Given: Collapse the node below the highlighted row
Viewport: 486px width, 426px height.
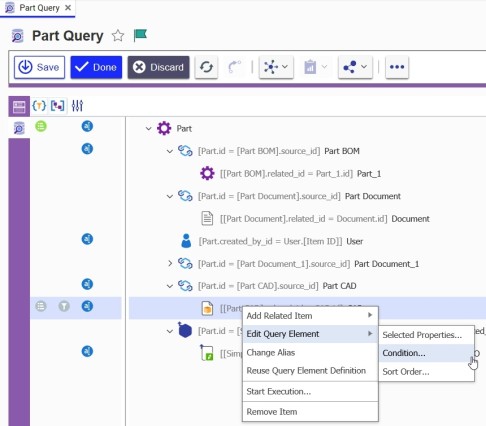Looking at the screenshot, I should point(170,331).
